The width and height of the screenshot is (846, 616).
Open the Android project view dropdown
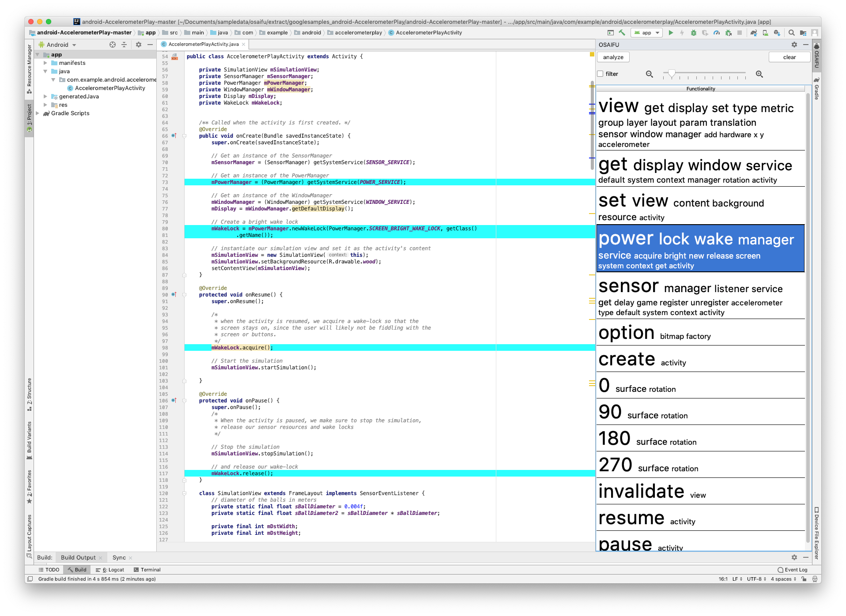point(57,45)
